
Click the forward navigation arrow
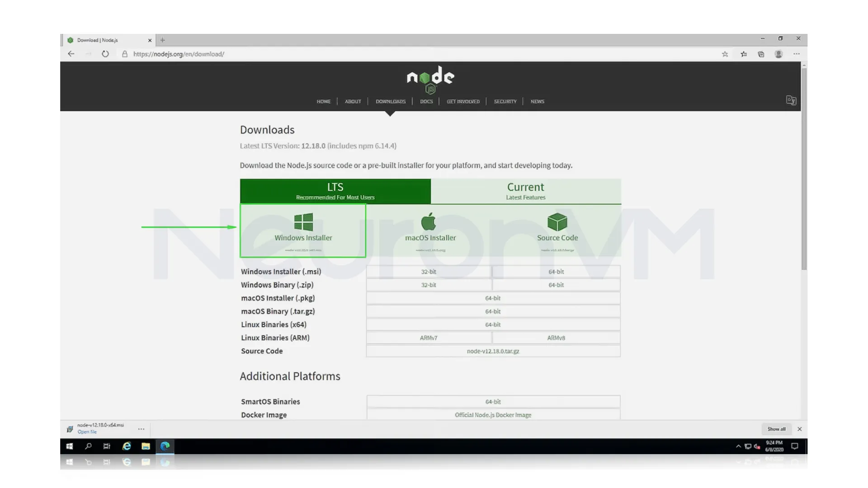pyautogui.click(x=88, y=54)
